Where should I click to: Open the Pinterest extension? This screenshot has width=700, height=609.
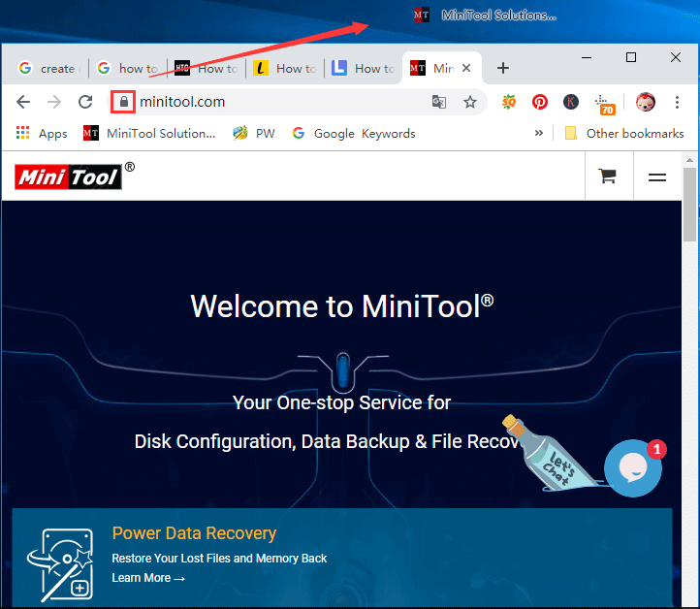tap(540, 102)
